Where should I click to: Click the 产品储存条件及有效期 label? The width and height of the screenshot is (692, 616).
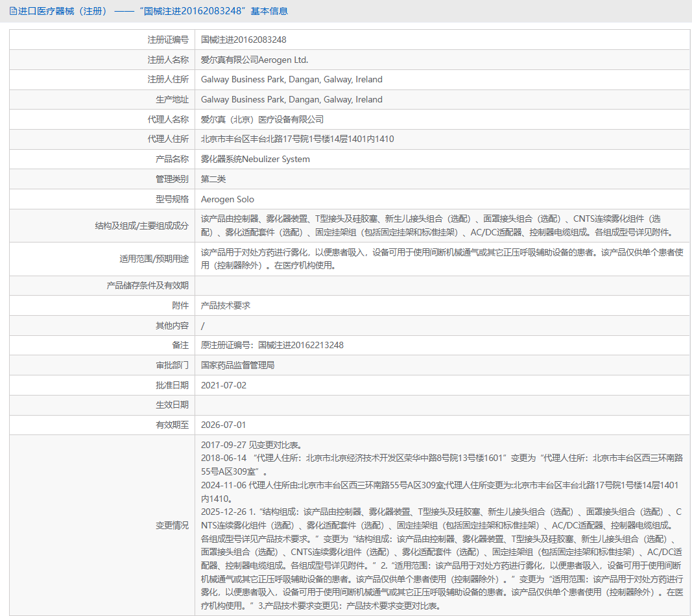[147, 286]
